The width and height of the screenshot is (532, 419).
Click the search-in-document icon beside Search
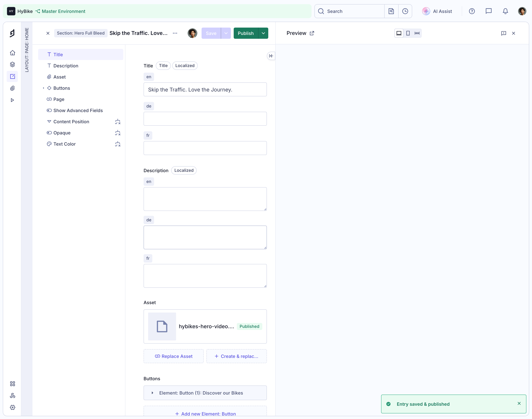pyautogui.click(x=391, y=11)
